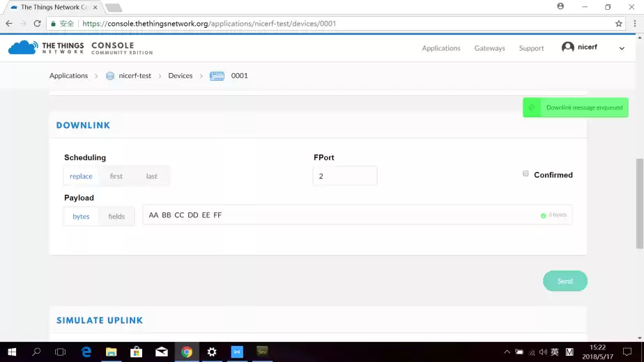The width and height of the screenshot is (644, 362).
Task: Enable the Confirmed checkbox
Action: coord(526,174)
